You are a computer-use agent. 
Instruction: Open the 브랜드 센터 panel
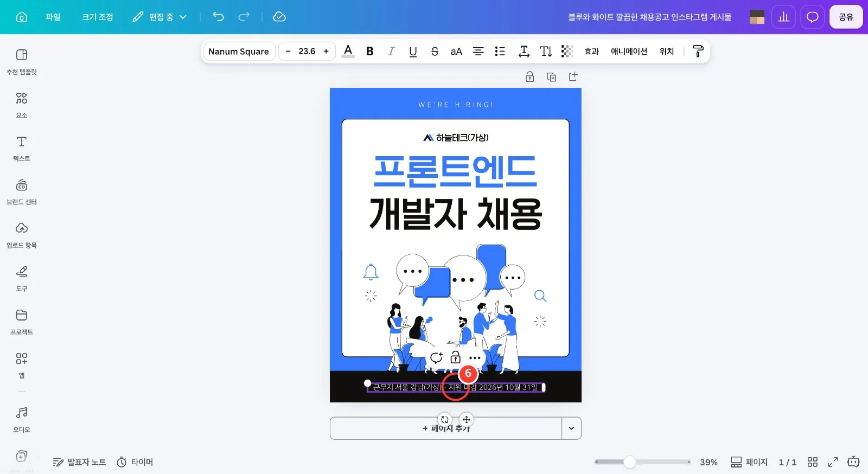[22, 192]
